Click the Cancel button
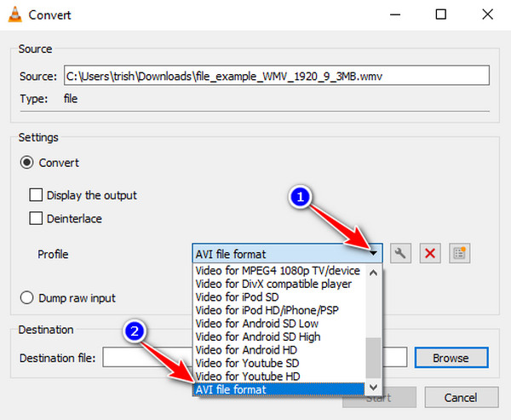The width and height of the screenshot is (511, 420). 462,397
